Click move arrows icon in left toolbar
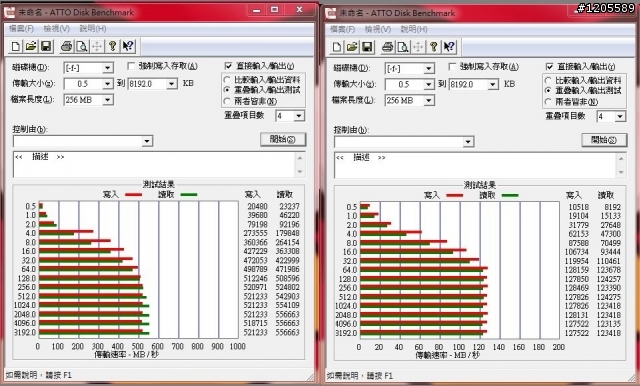This screenshot has height=386, width=640. coord(97,46)
